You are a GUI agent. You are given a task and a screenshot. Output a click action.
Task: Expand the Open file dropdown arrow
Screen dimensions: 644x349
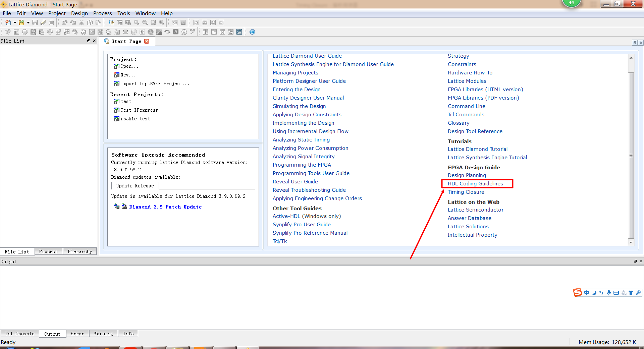pyautogui.click(x=28, y=22)
